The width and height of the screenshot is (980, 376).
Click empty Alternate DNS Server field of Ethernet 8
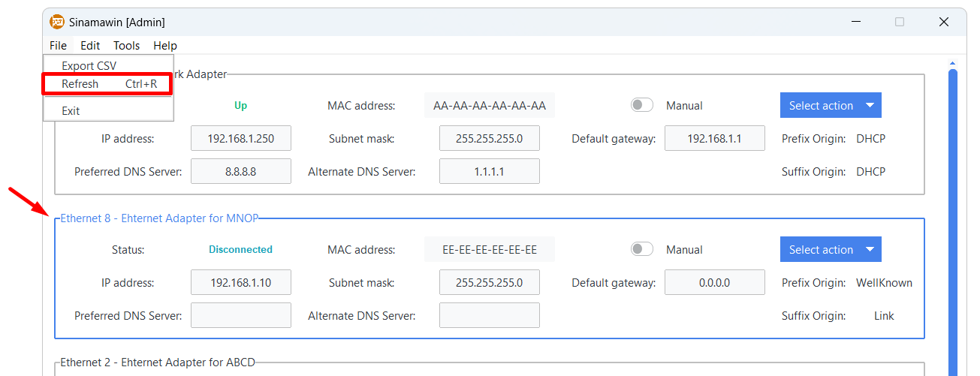(x=490, y=316)
